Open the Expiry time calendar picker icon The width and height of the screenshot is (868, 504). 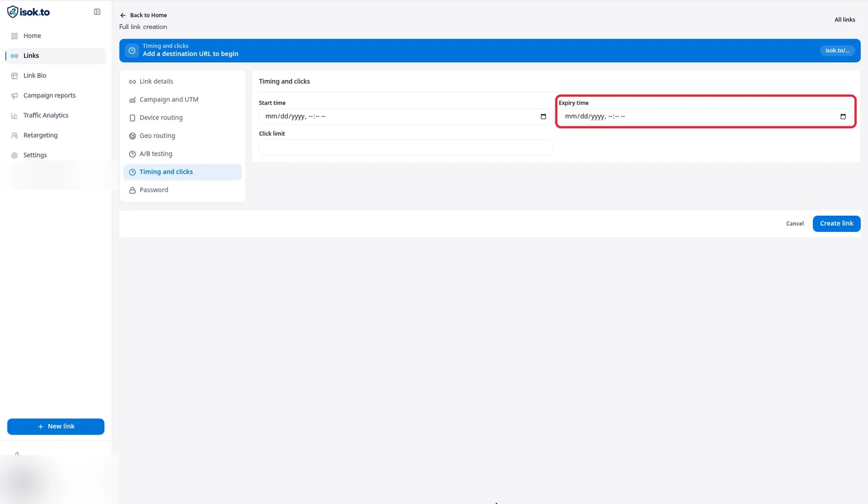843,117
